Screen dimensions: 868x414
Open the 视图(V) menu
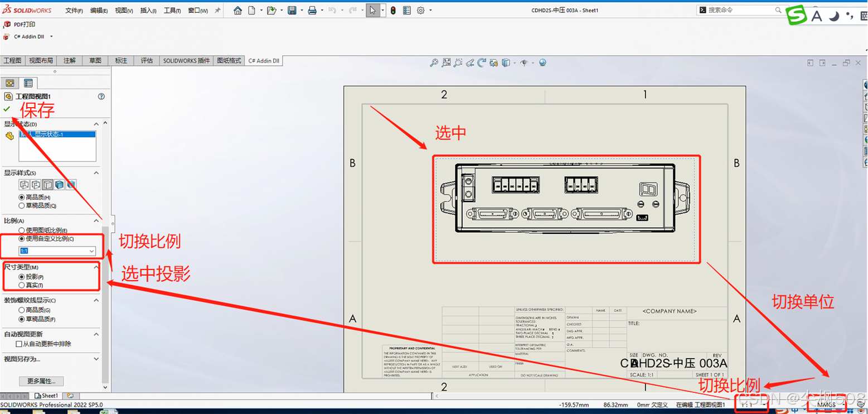pos(124,11)
